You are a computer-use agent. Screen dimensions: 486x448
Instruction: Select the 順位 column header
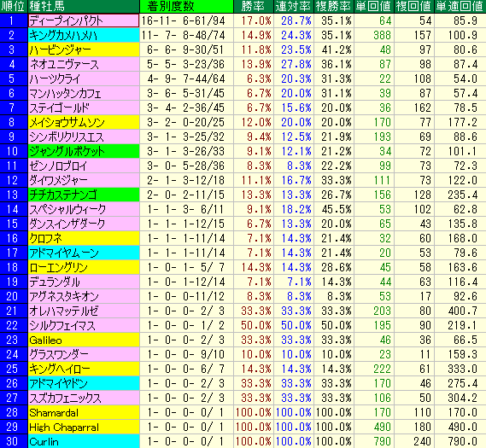tap(14, 6)
